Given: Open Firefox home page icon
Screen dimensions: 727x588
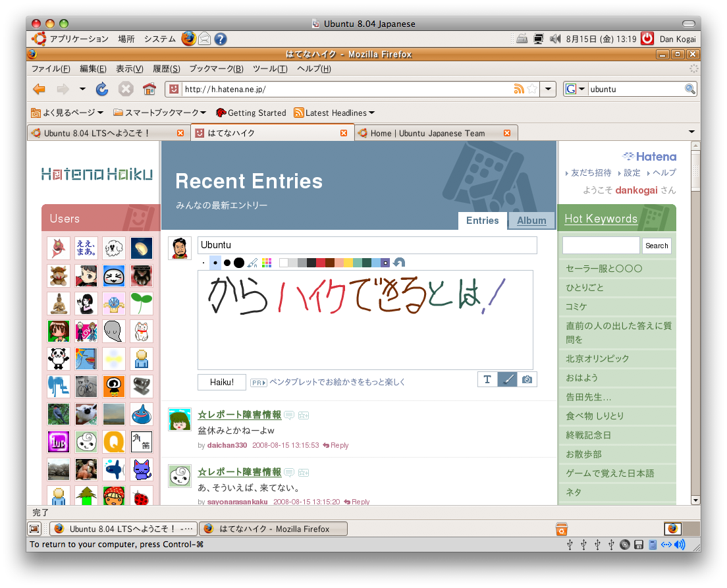Looking at the screenshot, I should (x=149, y=89).
